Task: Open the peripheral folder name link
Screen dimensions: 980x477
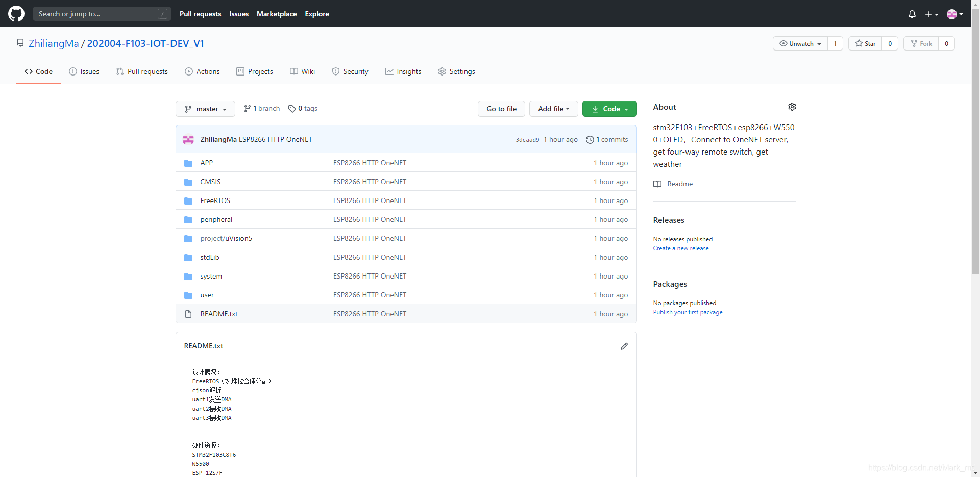Action: [216, 220]
